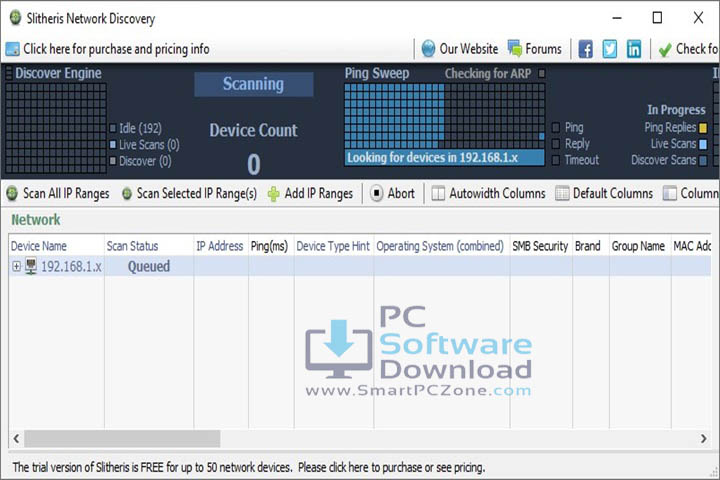The height and width of the screenshot is (480, 720).
Task: Click the Network section heading
Action: 36,220
